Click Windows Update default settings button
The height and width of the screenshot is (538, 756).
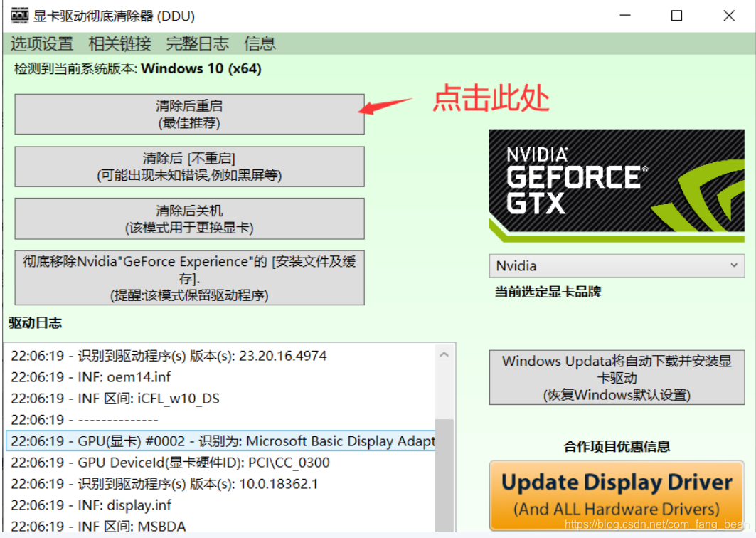click(x=617, y=378)
